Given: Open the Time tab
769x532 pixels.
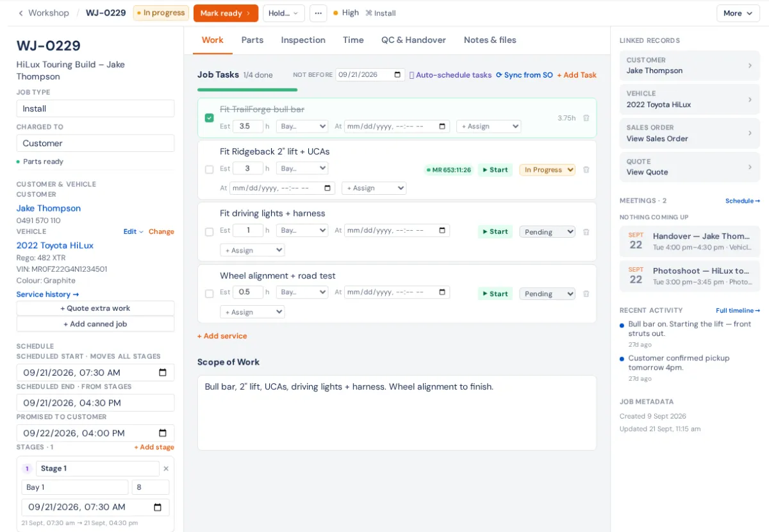Looking at the screenshot, I should 353,40.
